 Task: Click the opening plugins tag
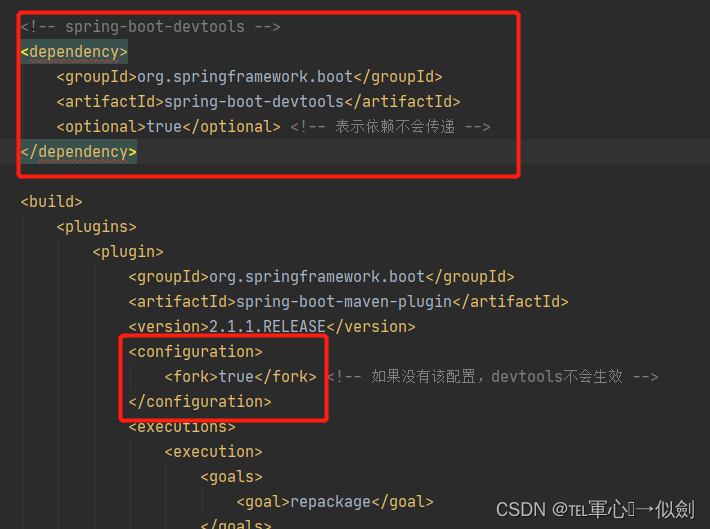tap(96, 226)
